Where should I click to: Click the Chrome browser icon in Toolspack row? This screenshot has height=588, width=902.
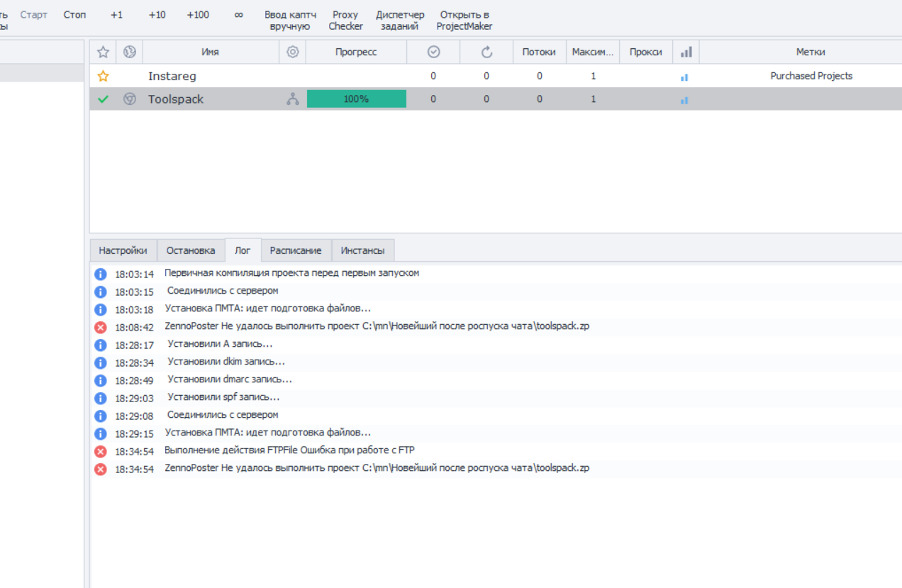pos(129,99)
